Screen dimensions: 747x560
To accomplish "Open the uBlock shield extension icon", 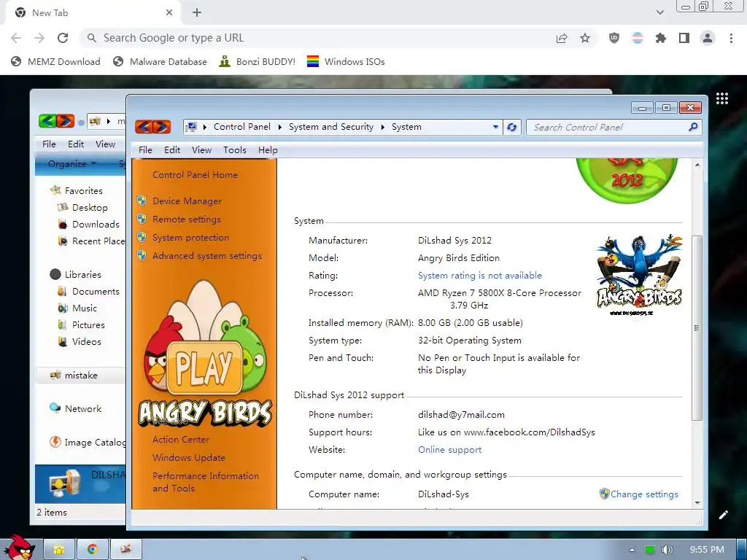I will [x=614, y=38].
